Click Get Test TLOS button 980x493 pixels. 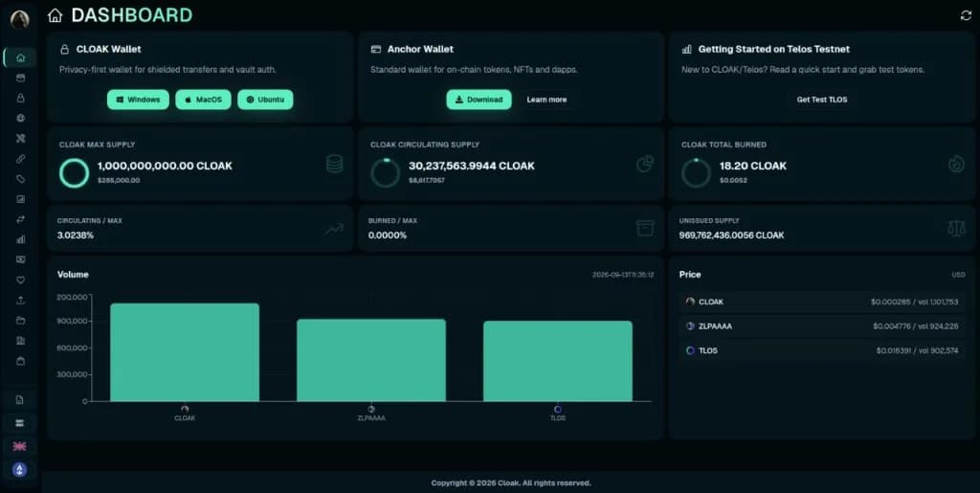point(822,100)
